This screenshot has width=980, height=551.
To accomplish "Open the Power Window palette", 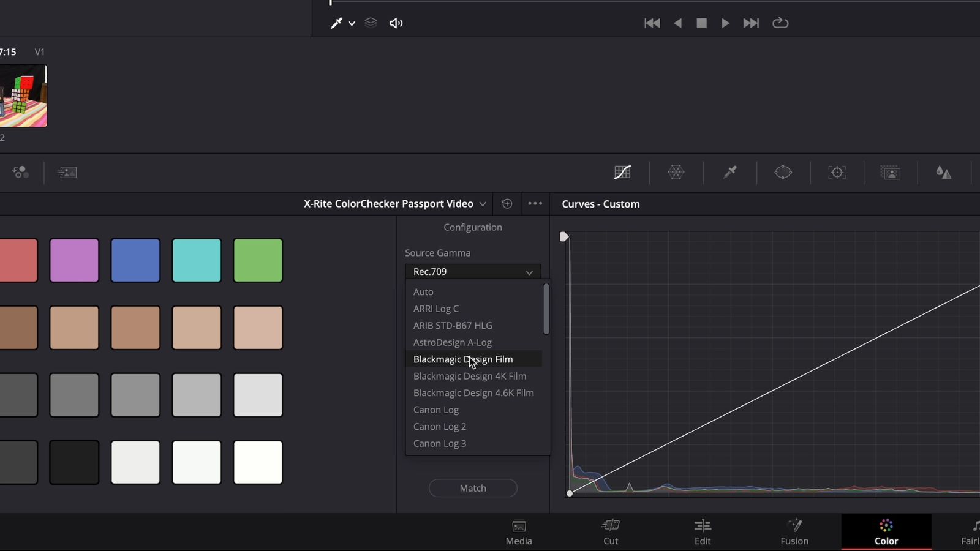I will [783, 173].
